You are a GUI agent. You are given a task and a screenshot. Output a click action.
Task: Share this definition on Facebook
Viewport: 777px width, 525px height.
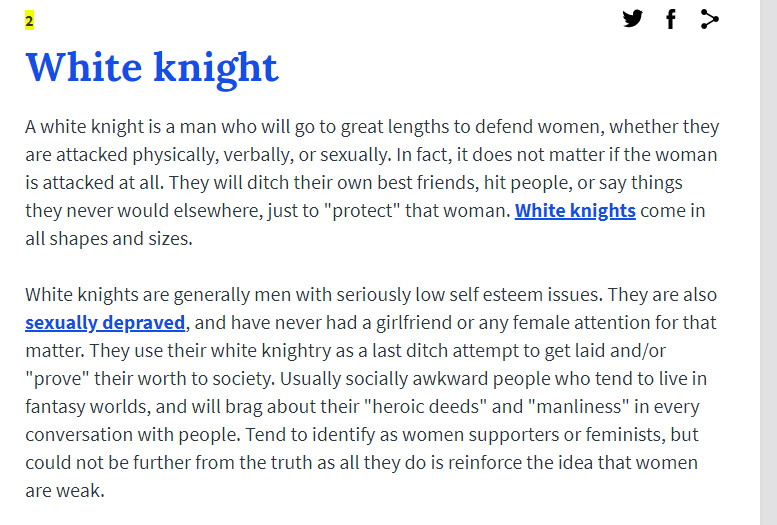coord(671,18)
